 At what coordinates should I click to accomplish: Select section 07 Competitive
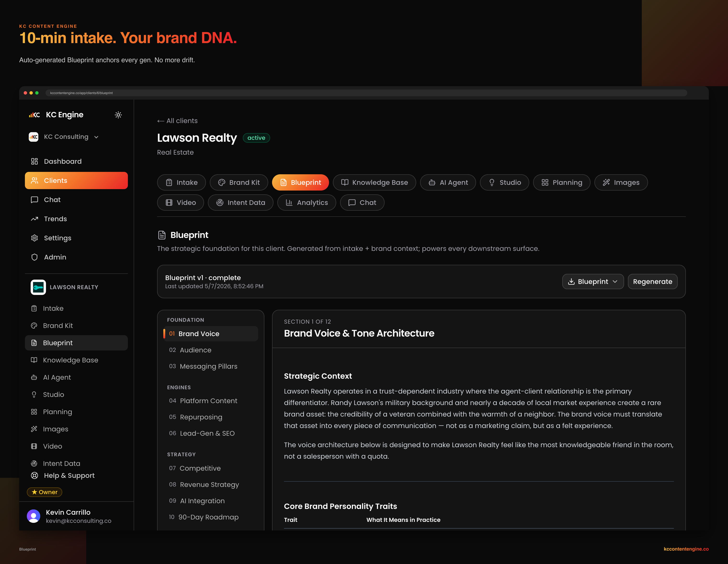pyautogui.click(x=210, y=468)
